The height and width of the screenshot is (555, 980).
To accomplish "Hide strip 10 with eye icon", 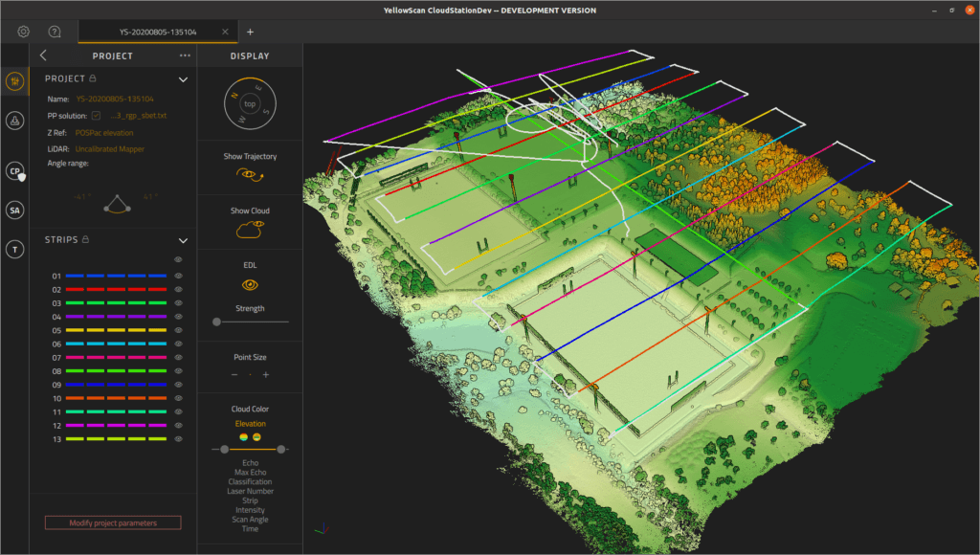I will click(178, 398).
